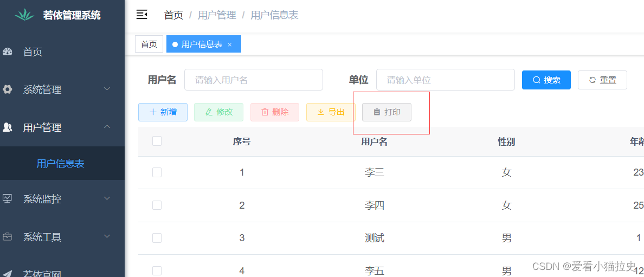
Task: Expand the 系统监控 menu chevron
Action: (x=107, y=198)
